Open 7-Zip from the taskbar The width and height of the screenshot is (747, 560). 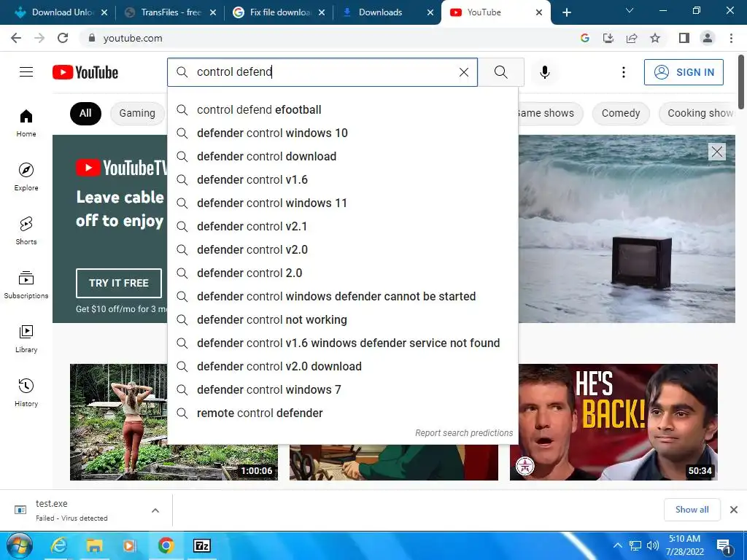[x=202, y=545]
